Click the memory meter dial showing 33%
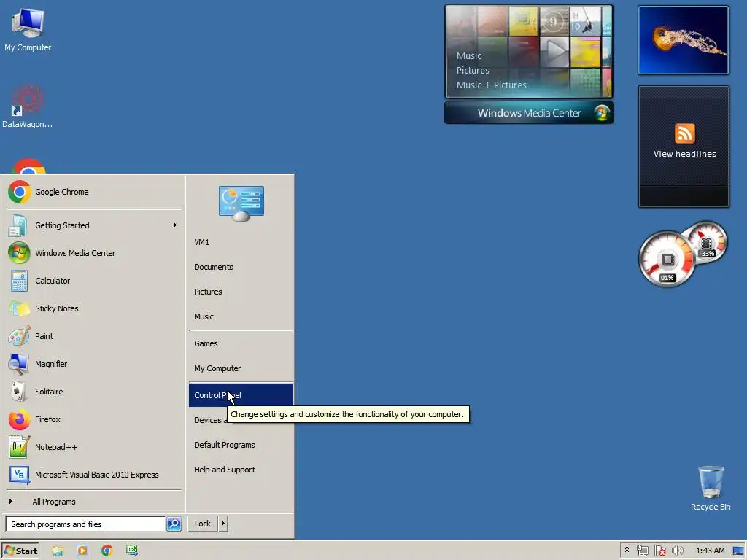 point(708,243)
